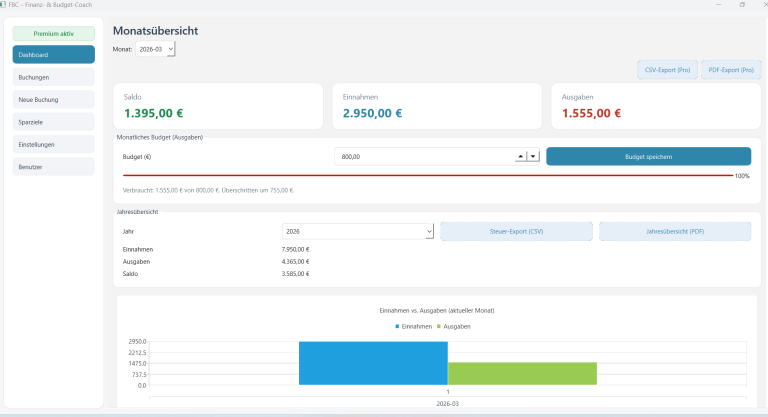Open Neue Buchung from the sidebar
Screen dimensions: 768x417
(54, 99)
